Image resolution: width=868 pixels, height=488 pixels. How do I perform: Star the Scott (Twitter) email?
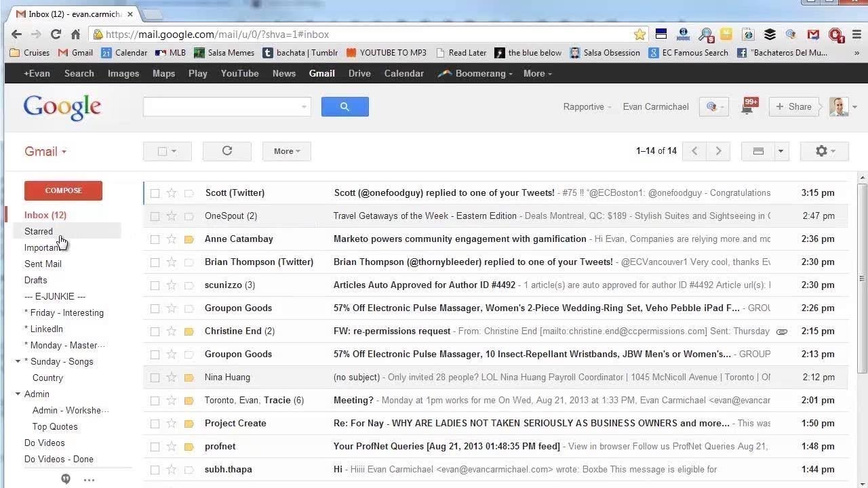coord(172,193)
